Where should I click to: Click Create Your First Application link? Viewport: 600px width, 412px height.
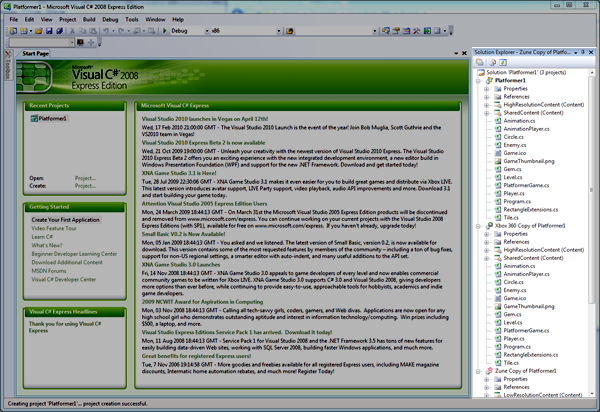point(65,220)
